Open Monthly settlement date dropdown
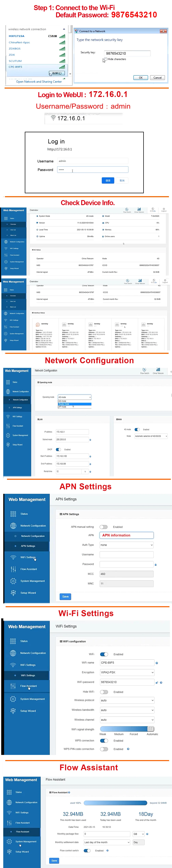 click(x=107, y=842)
